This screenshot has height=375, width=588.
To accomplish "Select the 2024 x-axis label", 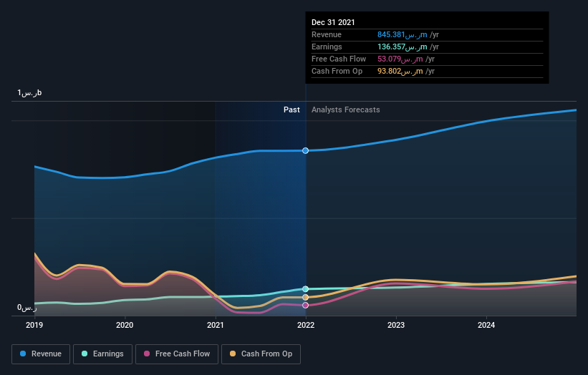I will coord(486,325).
